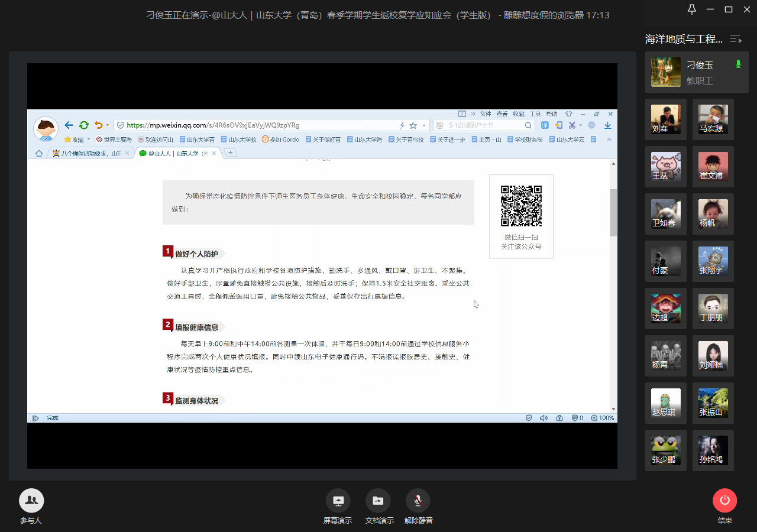Image resolution: width=757 pixels, height=532 pixels.
Task: Toggle 刁俊玉's green microphone indicator
Action: coord(737,64)
